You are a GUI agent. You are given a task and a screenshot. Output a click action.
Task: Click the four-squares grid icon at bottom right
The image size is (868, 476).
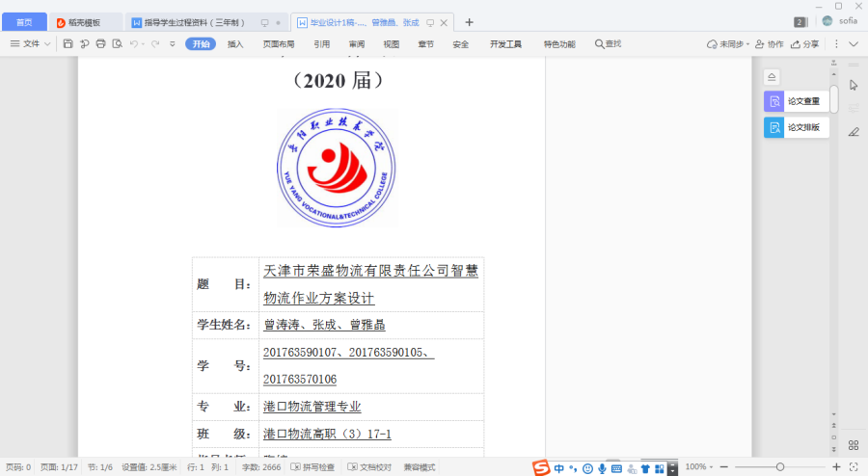click(854, 445)
